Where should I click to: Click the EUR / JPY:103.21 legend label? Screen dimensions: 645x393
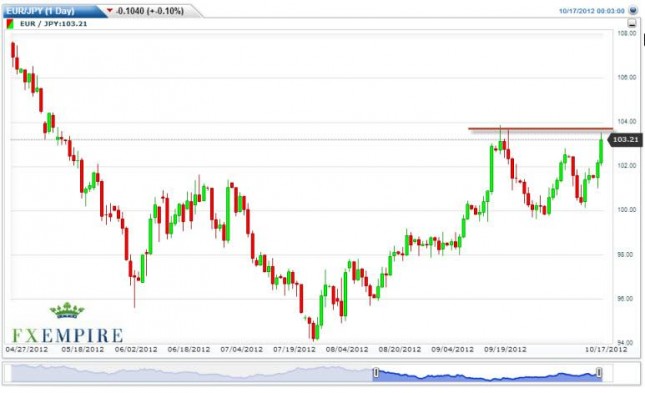(x=53, y=24)
